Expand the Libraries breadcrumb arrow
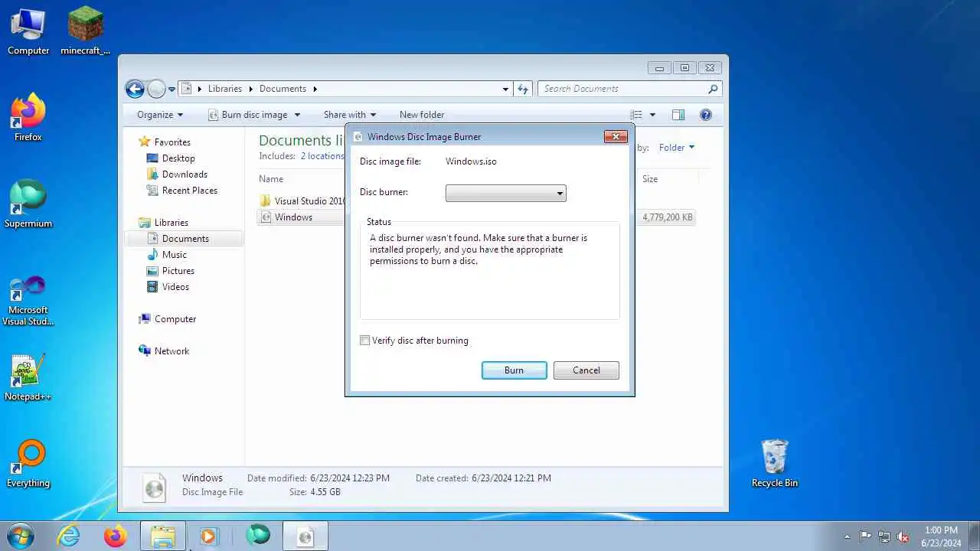 click(250, 89)
